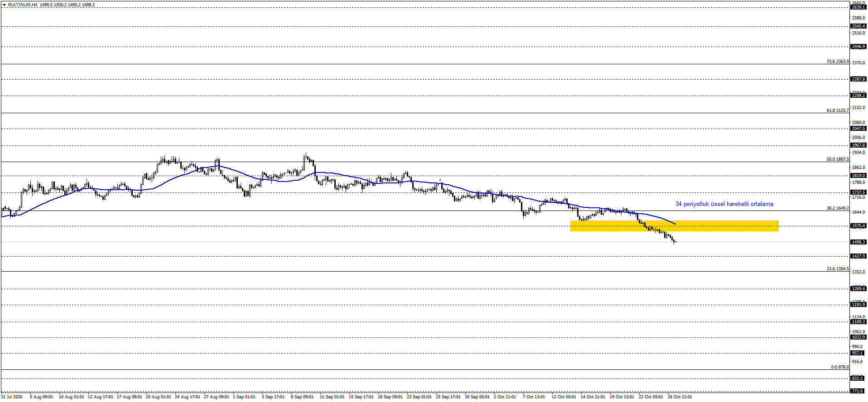Select the Fibonacci label '73.6 2363.9'
The image size is (868, 402).
pos(838,62)
